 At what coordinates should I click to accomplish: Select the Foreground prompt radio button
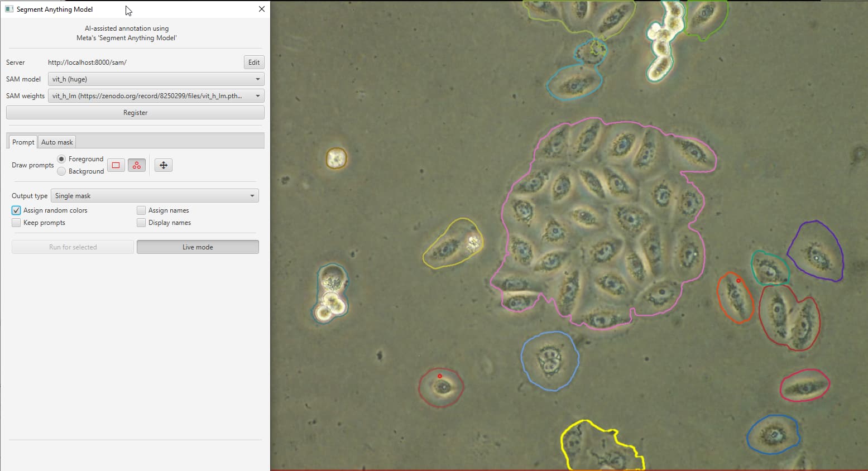point(61,159)
